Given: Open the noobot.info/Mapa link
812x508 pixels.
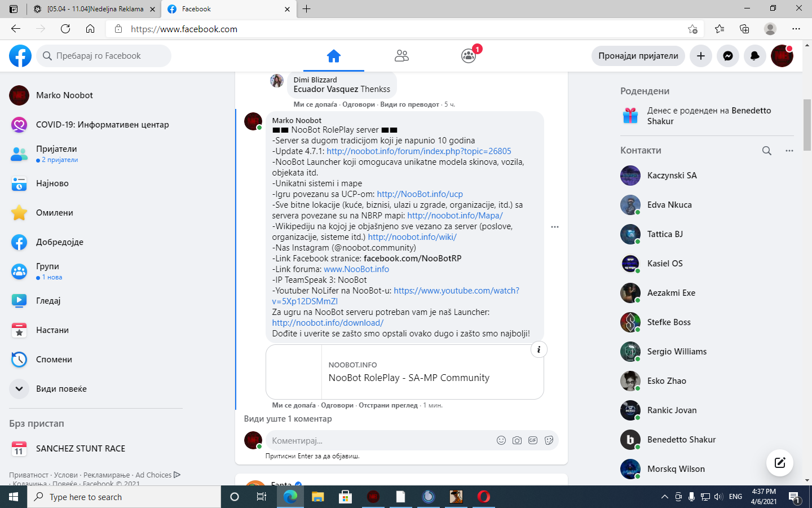Looking at the screenshot, I should [x=455, y=216].
